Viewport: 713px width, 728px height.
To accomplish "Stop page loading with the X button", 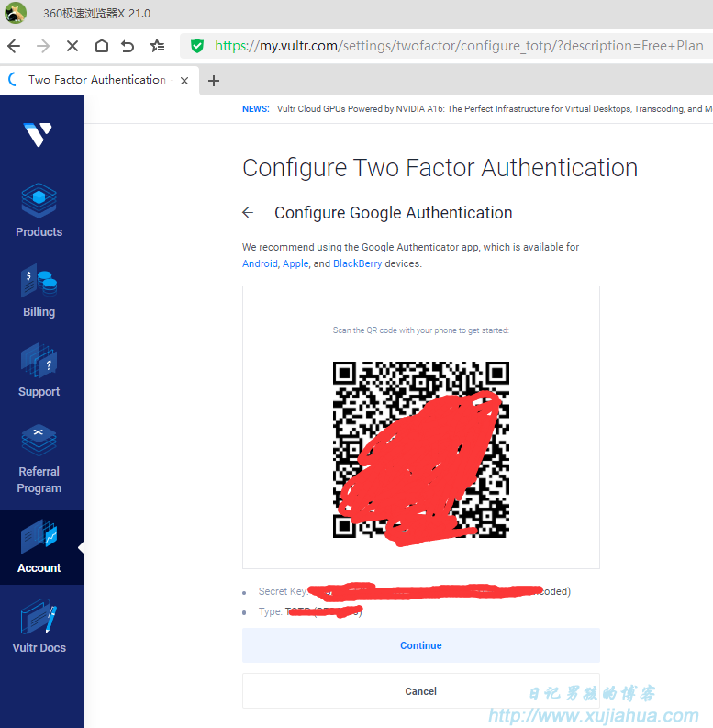I will coord(72,46).
